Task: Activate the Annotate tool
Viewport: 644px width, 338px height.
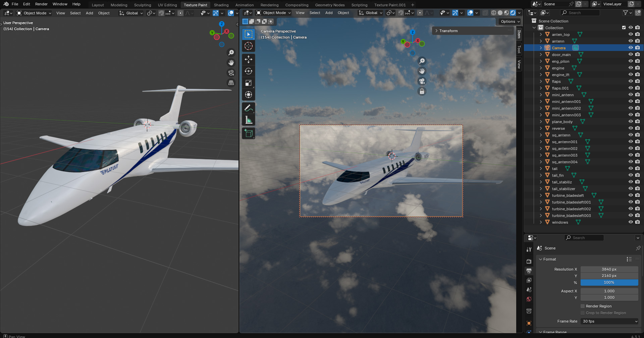Action: pos(249,108)
